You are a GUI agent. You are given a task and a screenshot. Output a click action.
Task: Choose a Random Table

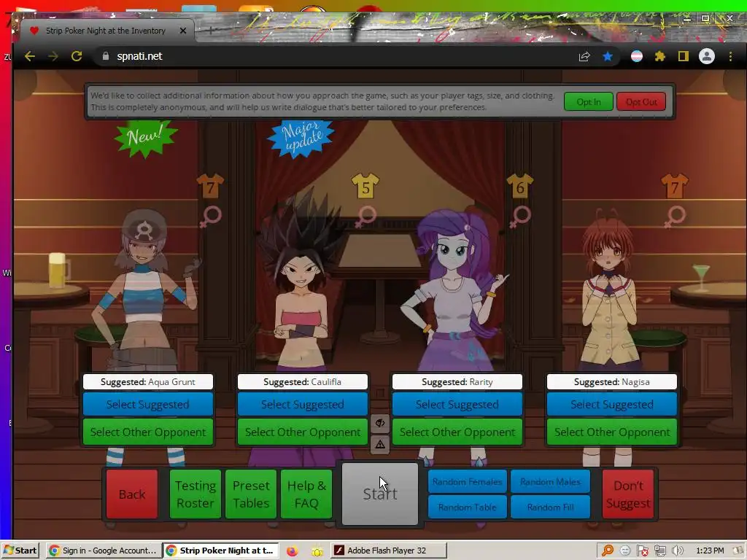[468, 507]
